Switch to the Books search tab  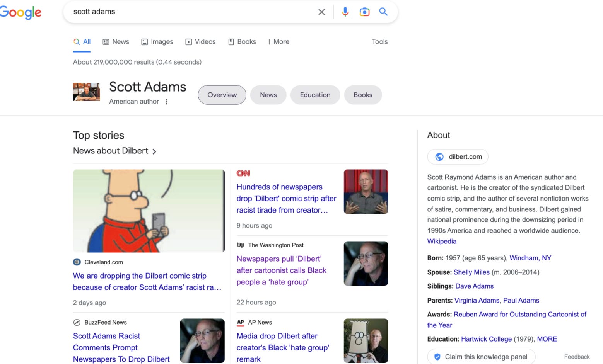pyautogui.click(x=242, y=42)
